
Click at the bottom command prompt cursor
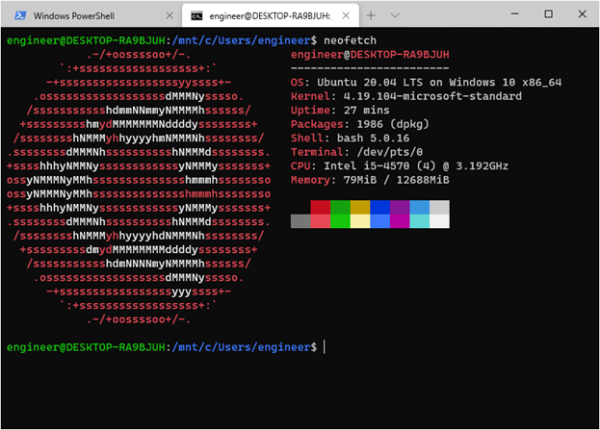tap(324, 346)
